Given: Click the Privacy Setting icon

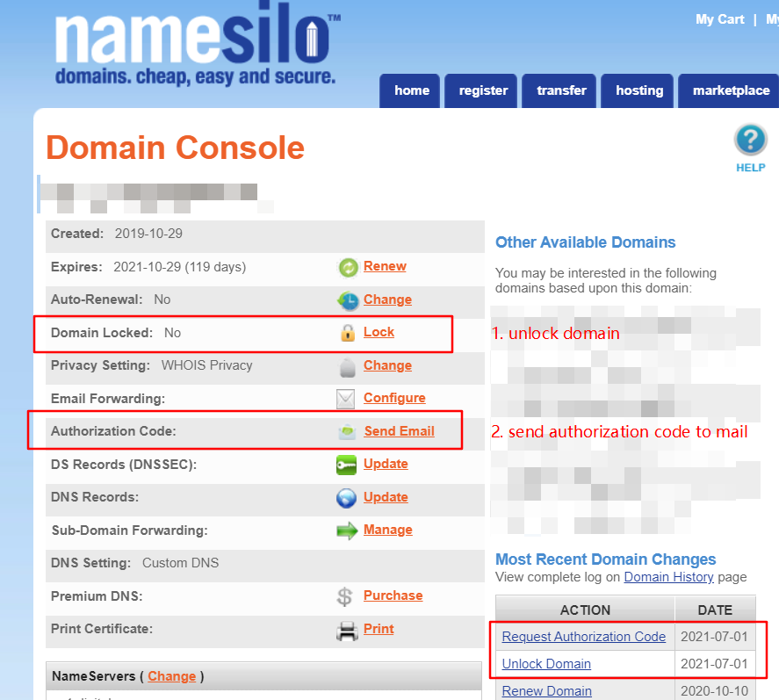Looking at the screenshot, I should point(348,366).
